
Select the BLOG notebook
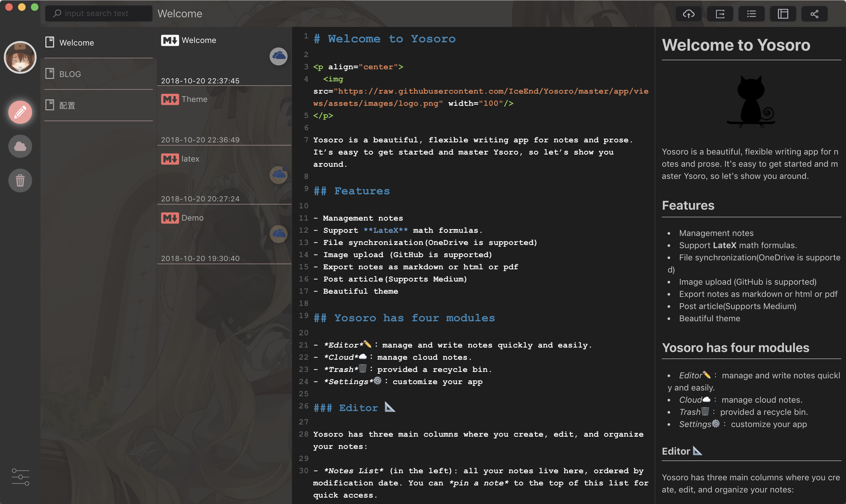(x=70, y=74)
